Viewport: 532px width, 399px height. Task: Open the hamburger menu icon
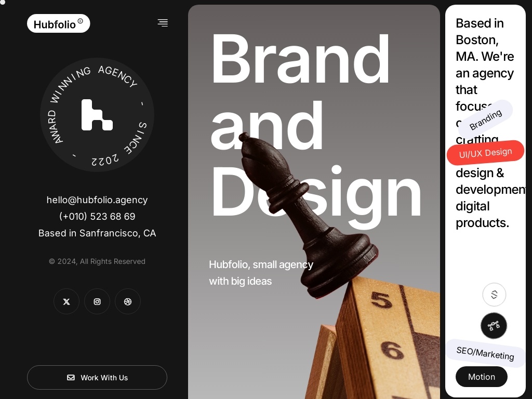point(163,23)
